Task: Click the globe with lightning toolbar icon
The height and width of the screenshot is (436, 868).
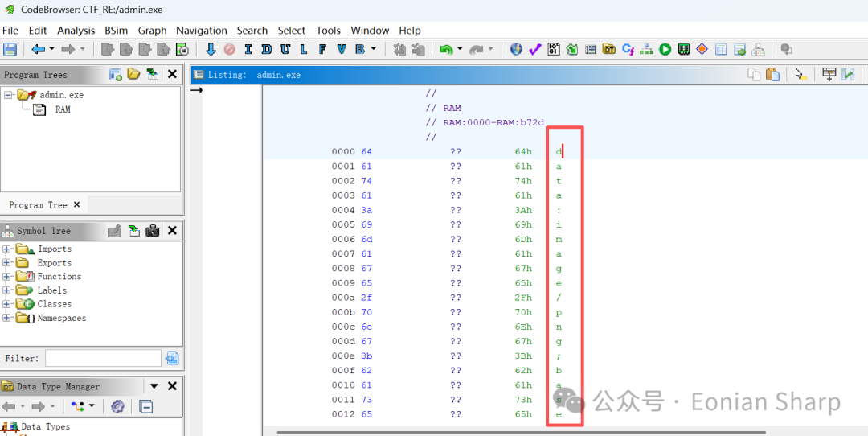Action: tap(516, 49)
